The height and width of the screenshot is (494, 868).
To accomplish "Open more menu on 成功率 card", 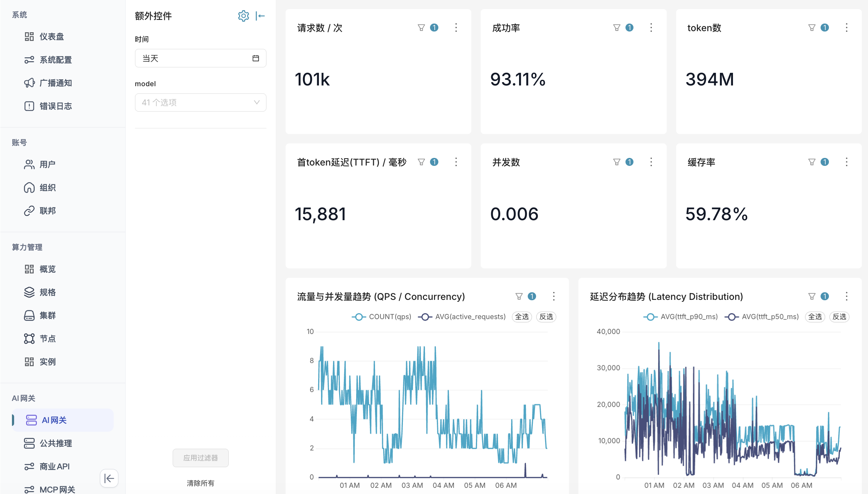I will click(x=651, y=28).
